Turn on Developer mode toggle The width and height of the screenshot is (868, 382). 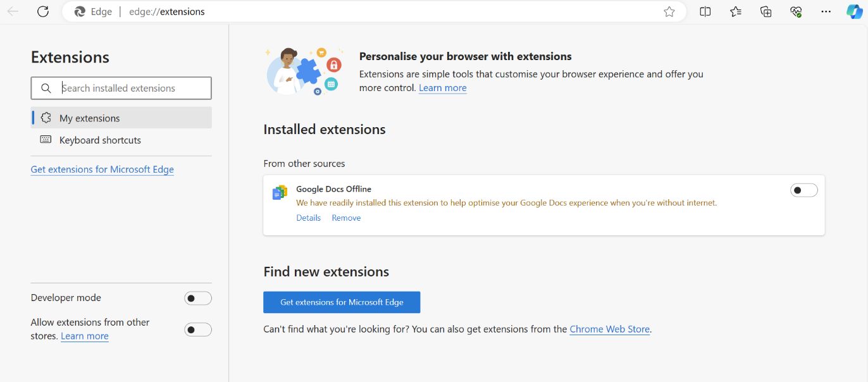point(198,299)
